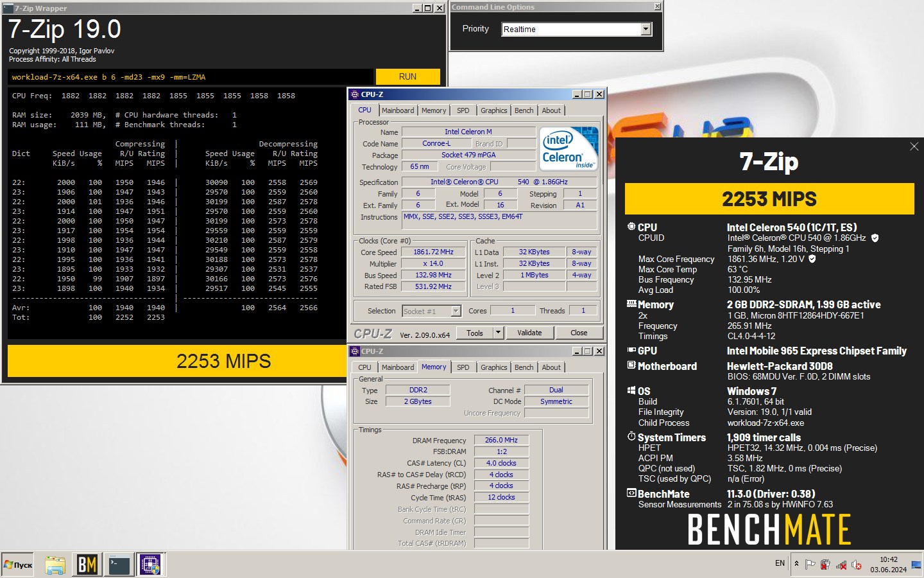Click the Channel # value Dual

tap(556, 390)
